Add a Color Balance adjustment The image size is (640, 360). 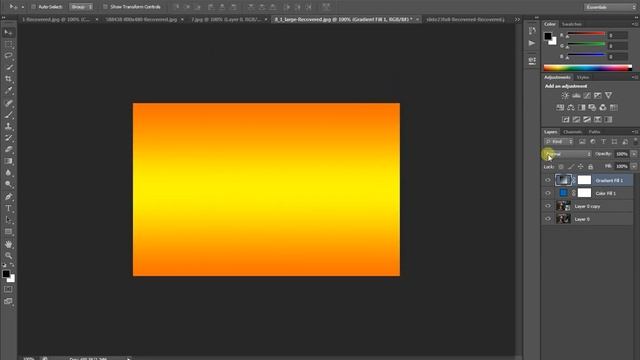[571, 107]
